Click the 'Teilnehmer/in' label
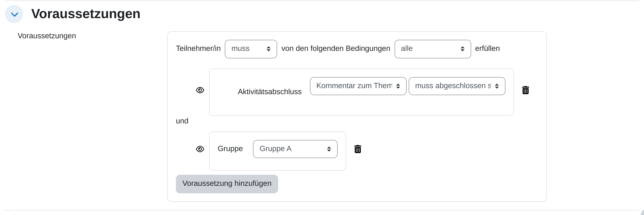The width and height of the screenshot is (644, 215). [198, 48]
